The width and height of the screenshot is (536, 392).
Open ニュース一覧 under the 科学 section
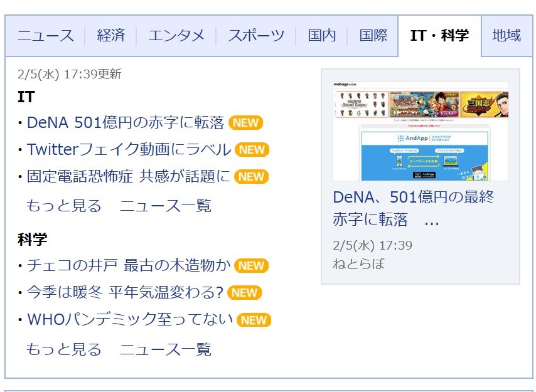(x=166, y=349)
